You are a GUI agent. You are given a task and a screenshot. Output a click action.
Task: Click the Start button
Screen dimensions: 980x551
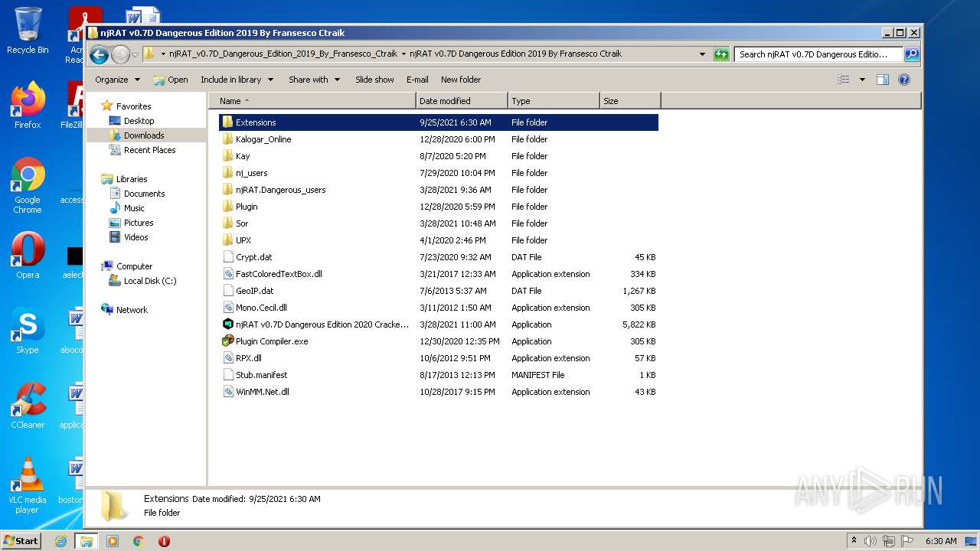21,541
